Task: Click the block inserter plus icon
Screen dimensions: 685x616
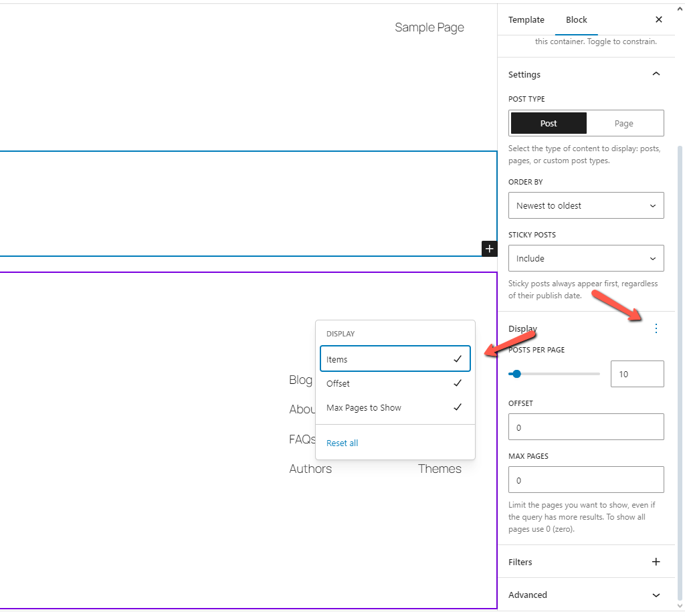Action: [x=489, y=248]
